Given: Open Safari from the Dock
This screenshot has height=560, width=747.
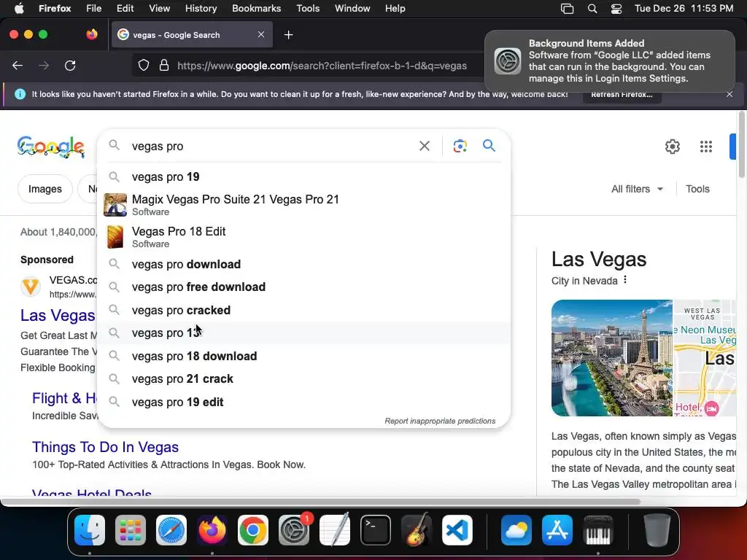Looking at the screenshot, I should pyautogui.click(x=171, y=530).
